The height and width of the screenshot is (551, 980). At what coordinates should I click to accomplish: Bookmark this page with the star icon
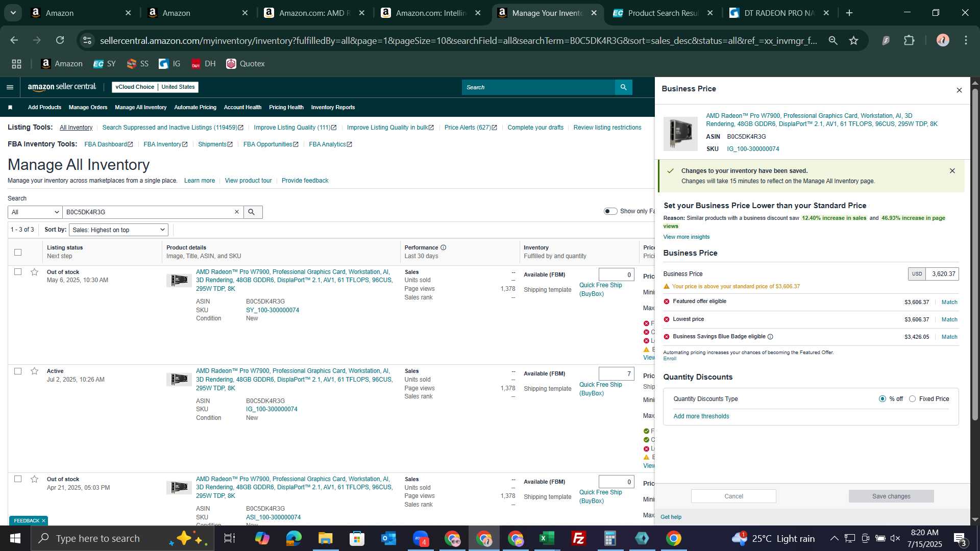pos(853,40)
